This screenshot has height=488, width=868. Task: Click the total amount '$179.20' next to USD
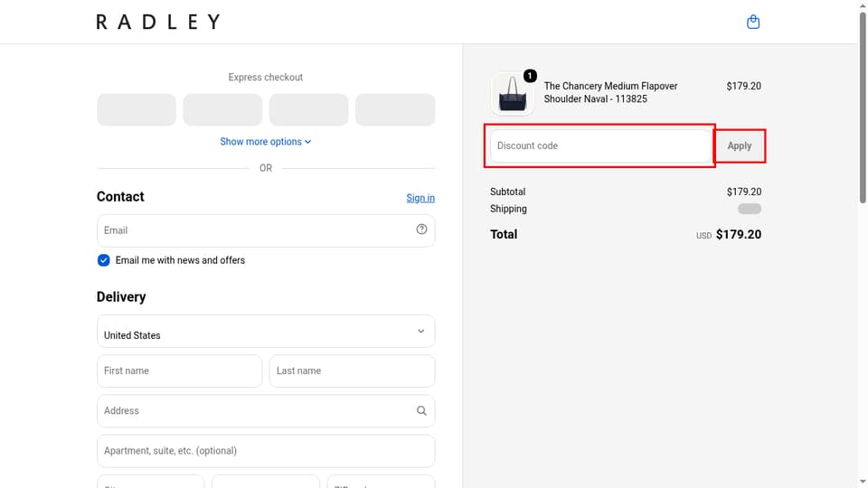[739, 235]
